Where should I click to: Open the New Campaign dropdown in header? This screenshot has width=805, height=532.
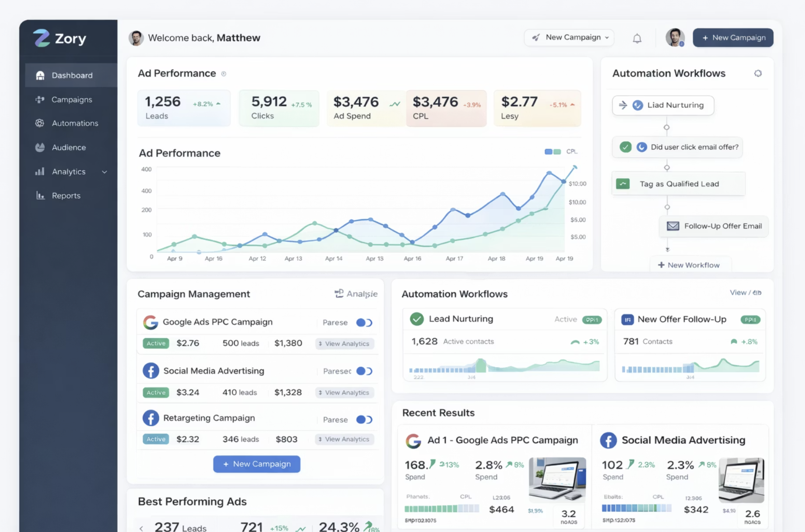(569, 38)
